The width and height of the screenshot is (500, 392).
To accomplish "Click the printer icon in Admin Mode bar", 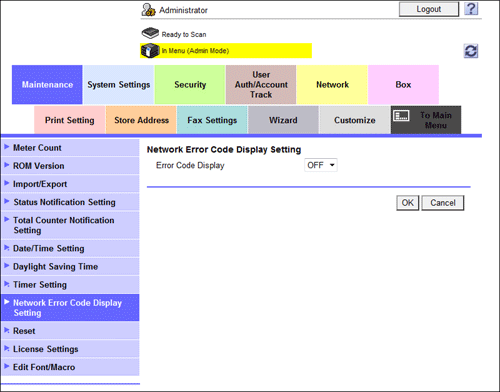I will pos(150,51).
